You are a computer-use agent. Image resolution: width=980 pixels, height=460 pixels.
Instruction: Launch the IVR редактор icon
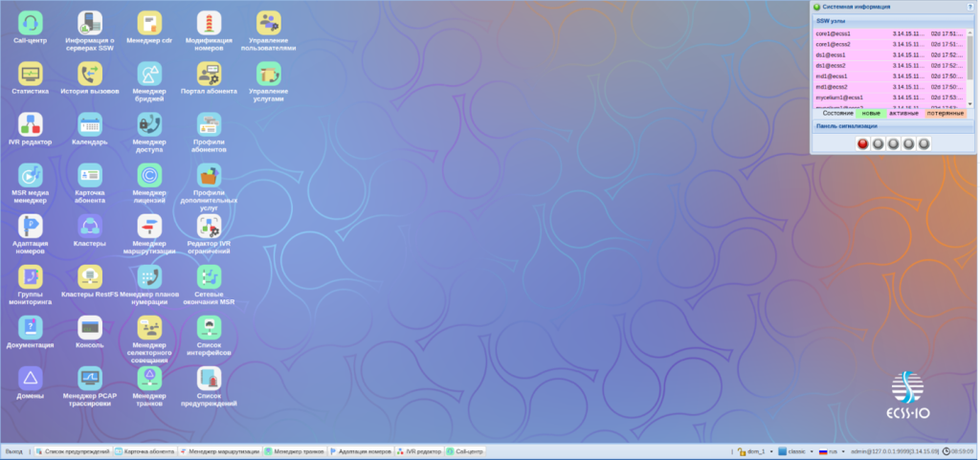[x=31, y=124]
